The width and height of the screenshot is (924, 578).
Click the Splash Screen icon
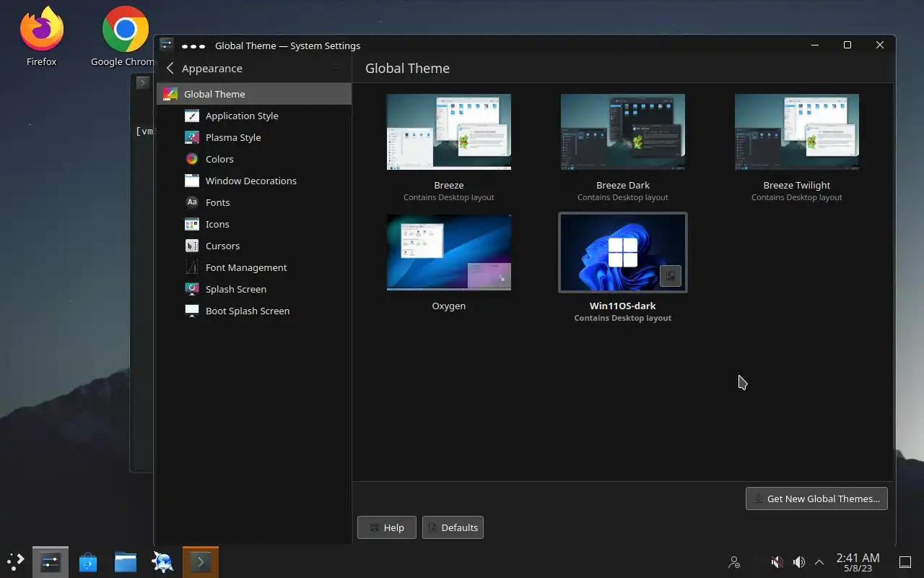[192, 289]
